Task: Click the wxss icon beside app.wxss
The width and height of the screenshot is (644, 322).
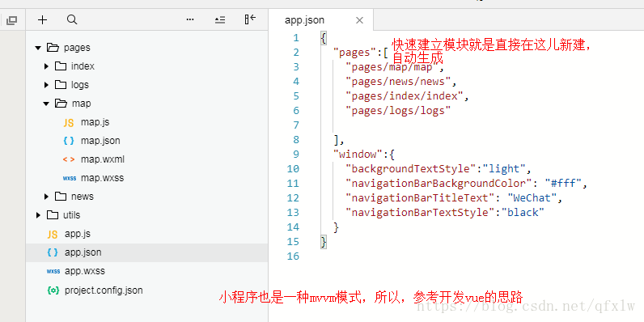Action: pyautogui.click(x=53, y=272)
